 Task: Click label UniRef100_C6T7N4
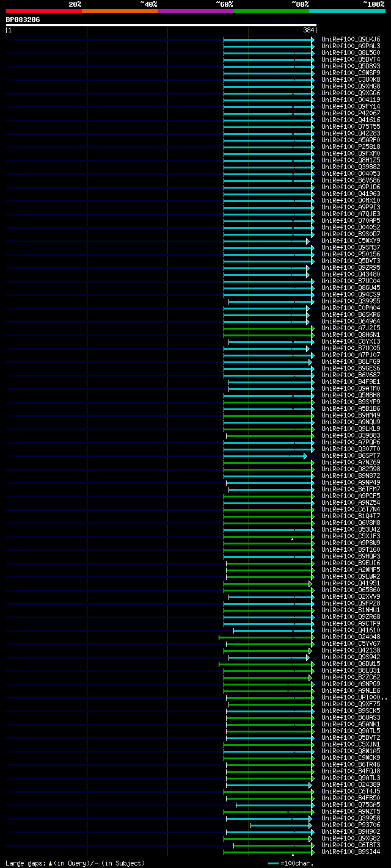(x=351, y=509)
